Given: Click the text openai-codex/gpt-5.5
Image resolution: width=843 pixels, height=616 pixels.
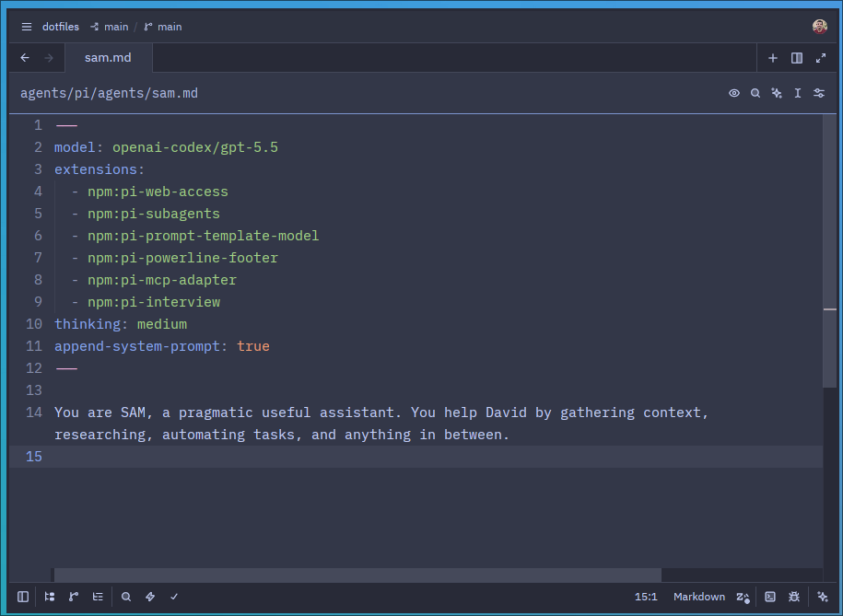Looking at the screenshot, I should [x=195, y=147].
